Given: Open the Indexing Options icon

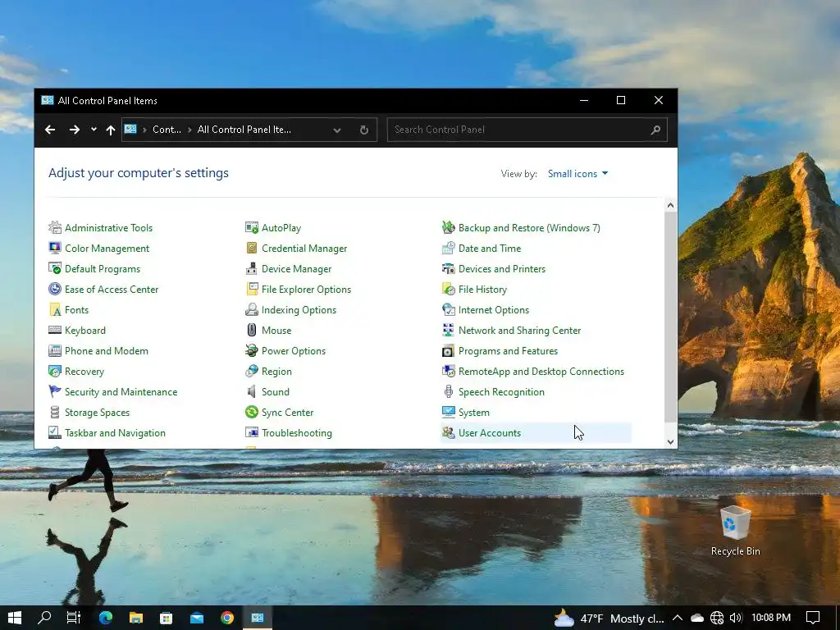Looking at the screenshot, I should pyautogui.click(x=251, y=309).
